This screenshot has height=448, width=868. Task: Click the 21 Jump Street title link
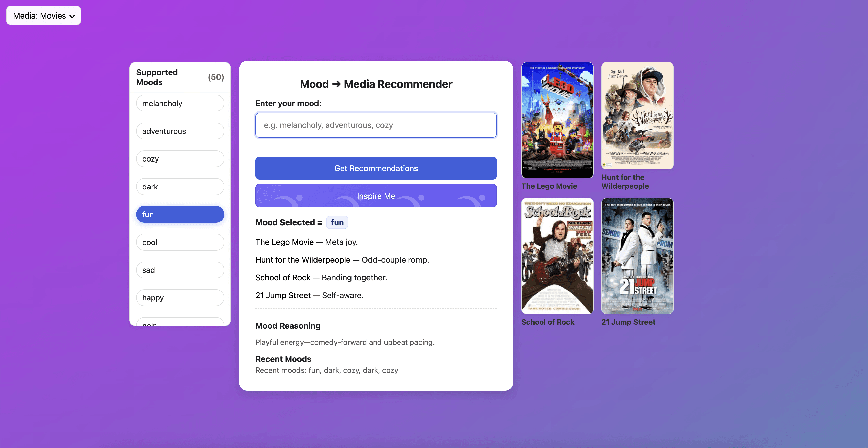pyautogui.click(x=628, y=322)
